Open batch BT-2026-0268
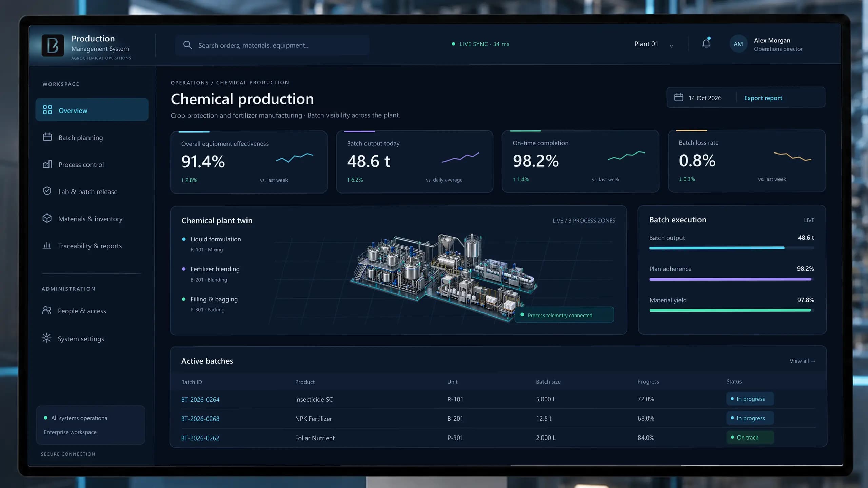 pyautogui.click(x=200, y=419)
